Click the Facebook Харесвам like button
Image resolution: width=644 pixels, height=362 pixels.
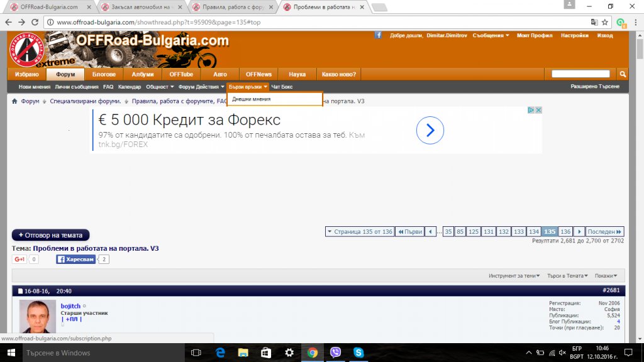pyautogui.click(x=75, y=260)
